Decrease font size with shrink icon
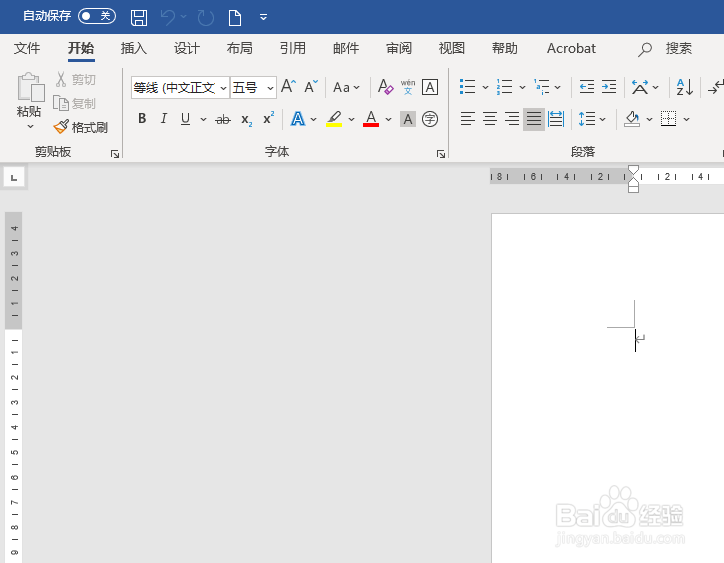724x563 pixels. click(311, 86)
